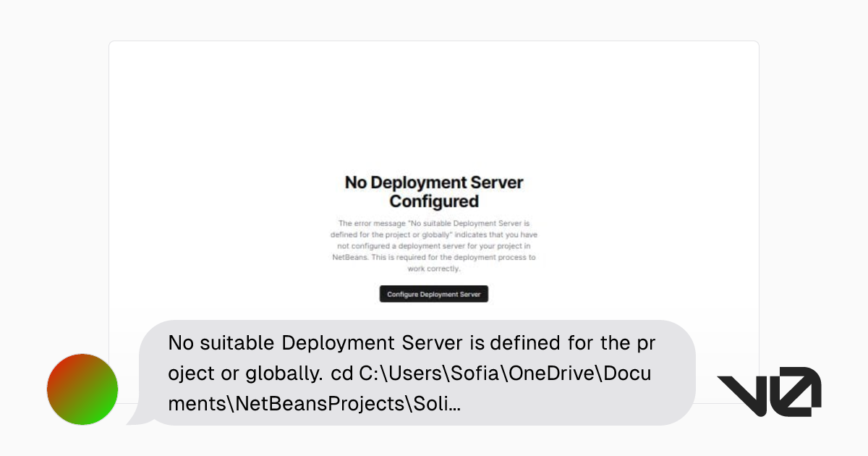Expand the truncated message at the ellipsis

click(454, 404)
